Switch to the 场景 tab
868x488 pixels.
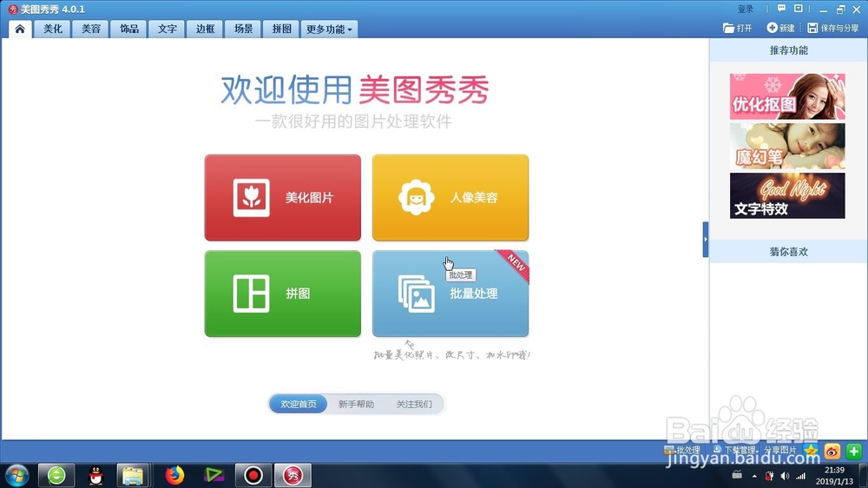point(243,29)
